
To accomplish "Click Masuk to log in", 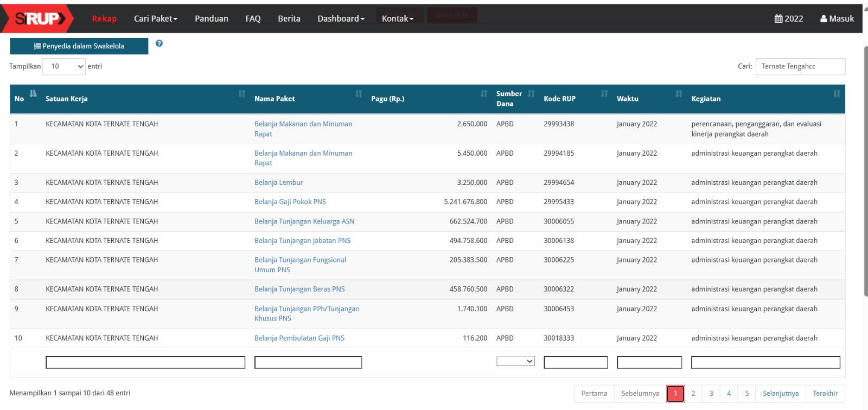I will (x=837, y=18).
